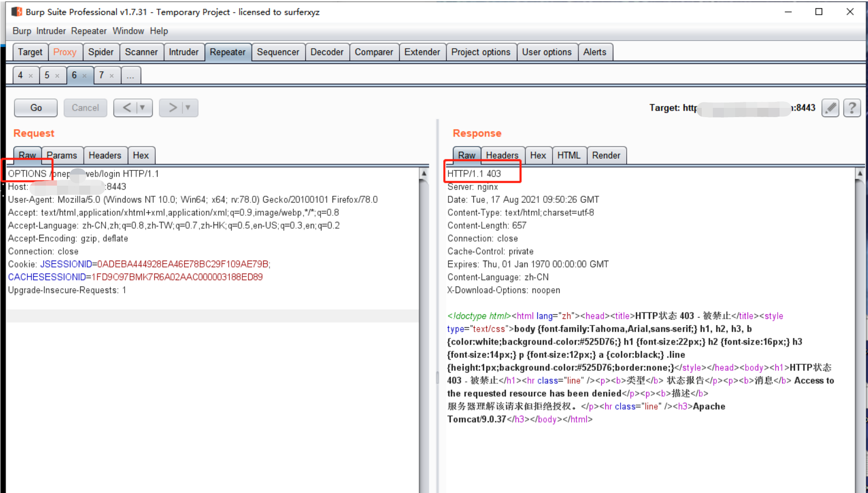Switch to the Sequencer tab

pyautogui.click(x=278, y=52)
